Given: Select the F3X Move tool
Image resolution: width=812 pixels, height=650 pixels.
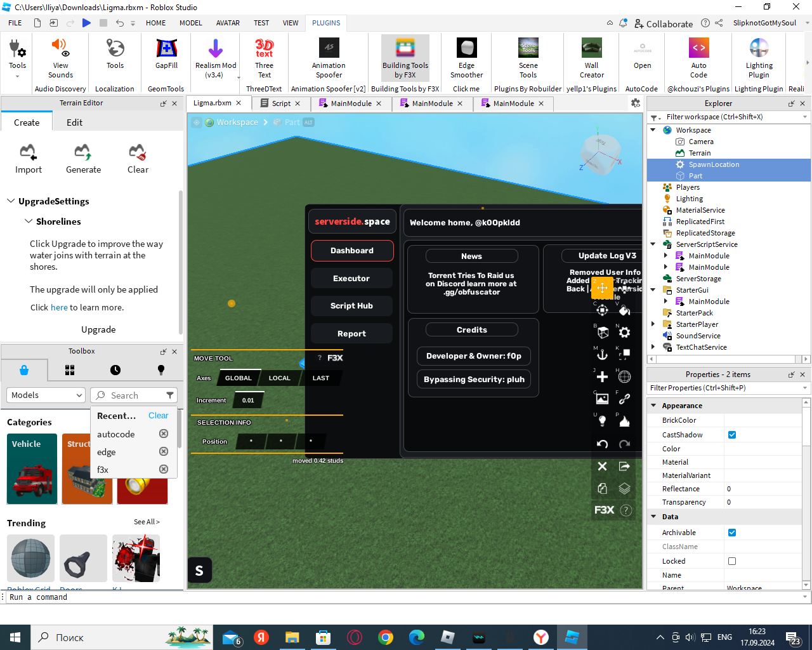Looking at the screenshot, I should tap(602, 288).
